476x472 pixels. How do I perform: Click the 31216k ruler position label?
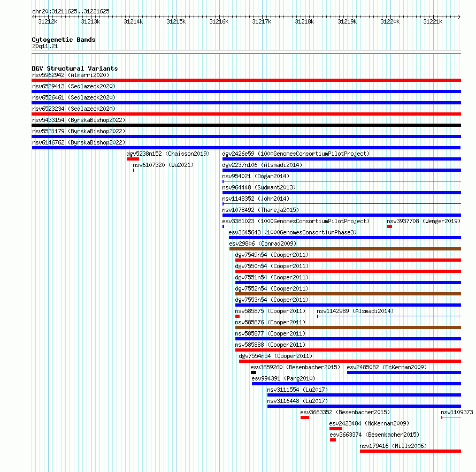219,22
